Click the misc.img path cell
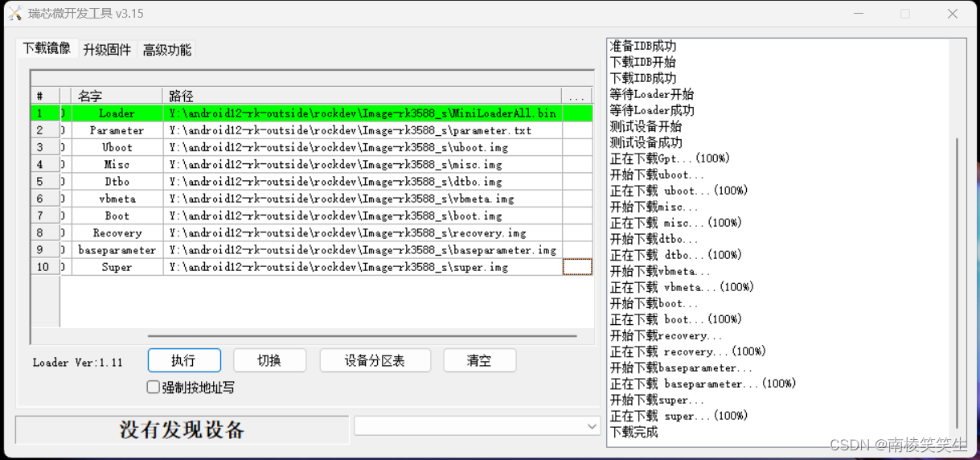Image resolution: width=980 pixels, height=460 pixels. (x=363, y=164)
